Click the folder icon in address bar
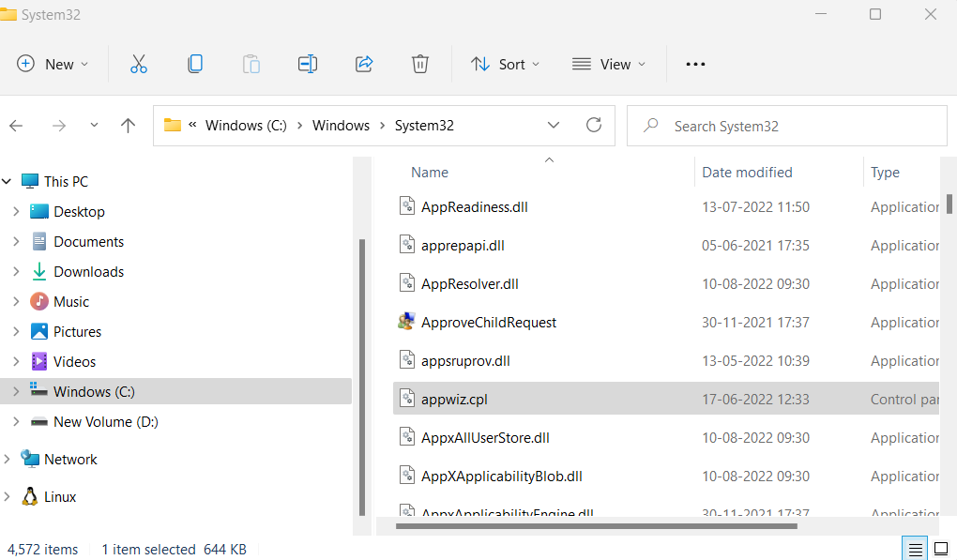Image resolution: width=957 pixels, height=560 pixels. pyautogui.click(x=173, y=125)
